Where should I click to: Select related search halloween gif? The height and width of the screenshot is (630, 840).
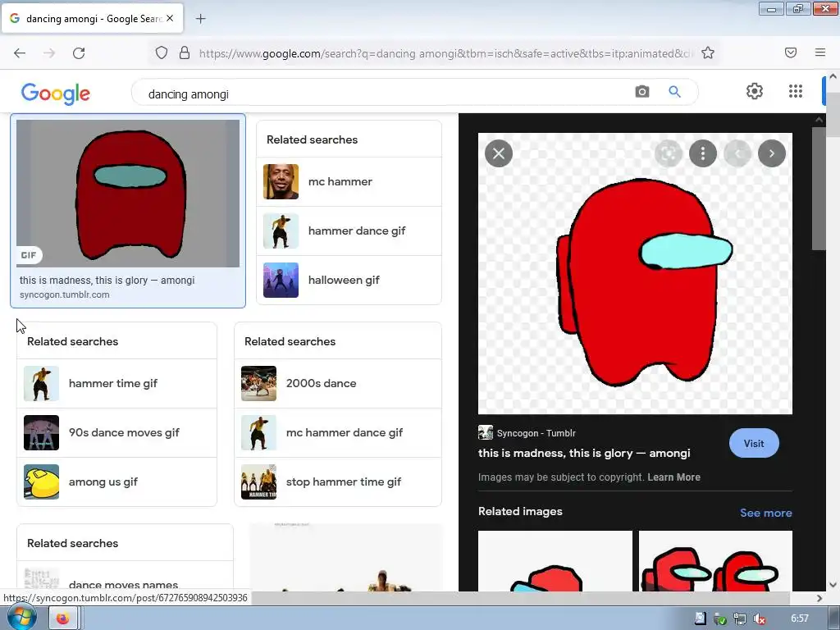pos(349,281)
